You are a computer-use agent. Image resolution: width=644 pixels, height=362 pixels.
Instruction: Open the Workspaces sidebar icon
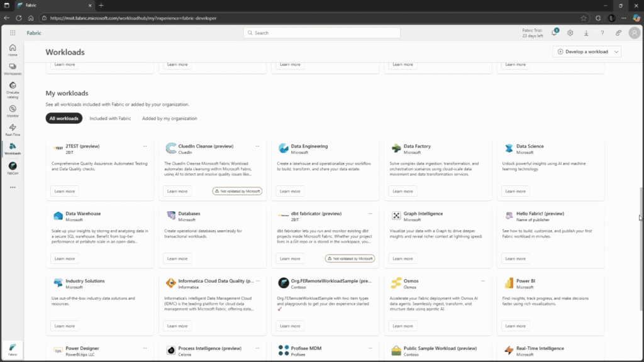pyautogui.click(x=13, y=68)
